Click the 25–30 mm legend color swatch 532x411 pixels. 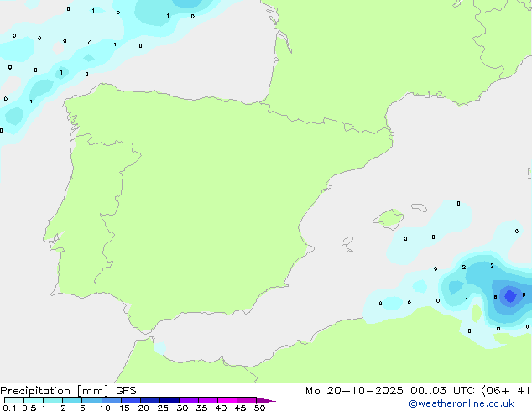pyautogui.click(x=170, y=400)
